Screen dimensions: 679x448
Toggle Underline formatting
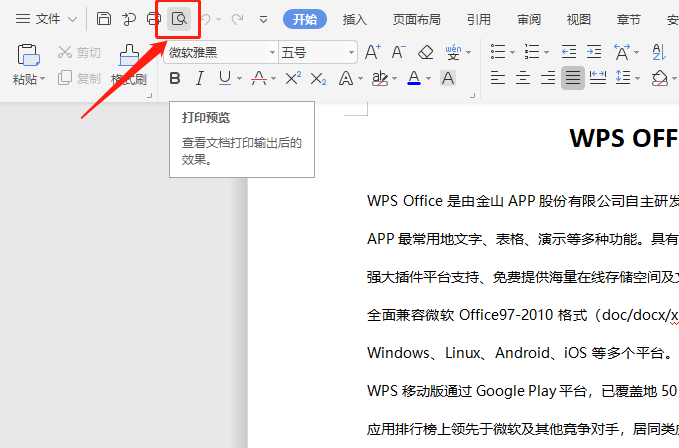[225, 78]
